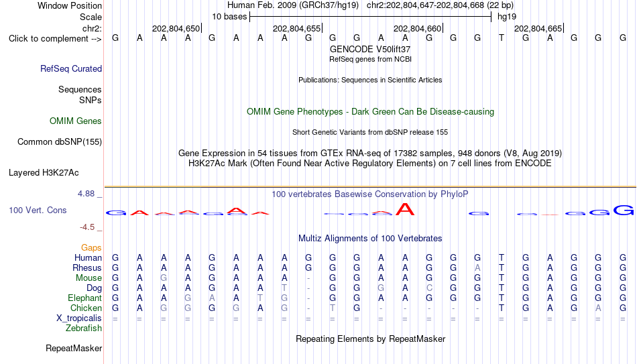
Task: Click the H3K27Ac Mark ENCODE track title
Action: (x=370, y=164)
